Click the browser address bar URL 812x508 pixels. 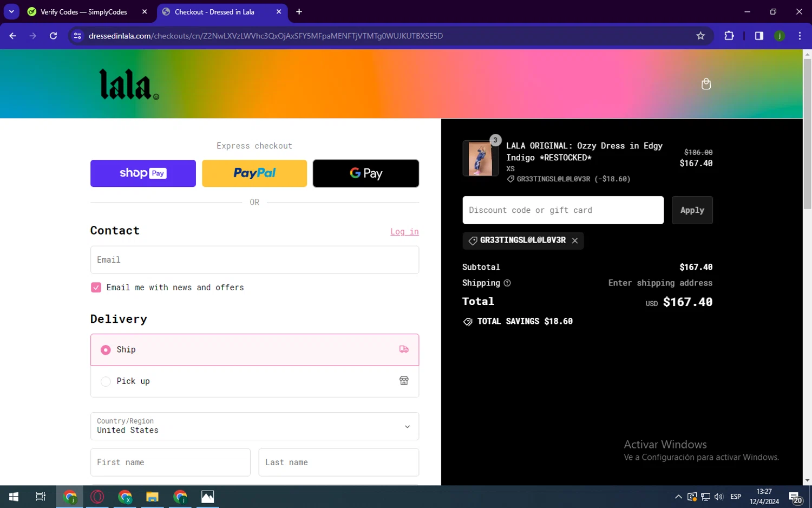(x=265, y=36)
